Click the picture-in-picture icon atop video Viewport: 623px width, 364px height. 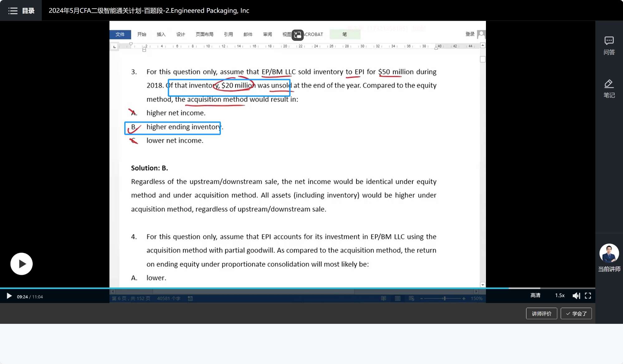pos(297,35)
